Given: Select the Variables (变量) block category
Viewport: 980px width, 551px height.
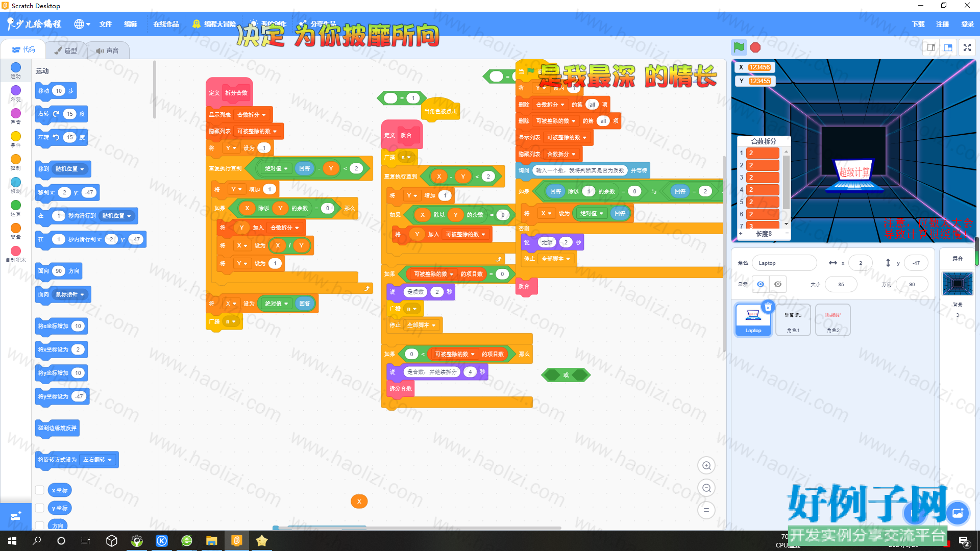Looking at the screenshot, I should point(16,231).
